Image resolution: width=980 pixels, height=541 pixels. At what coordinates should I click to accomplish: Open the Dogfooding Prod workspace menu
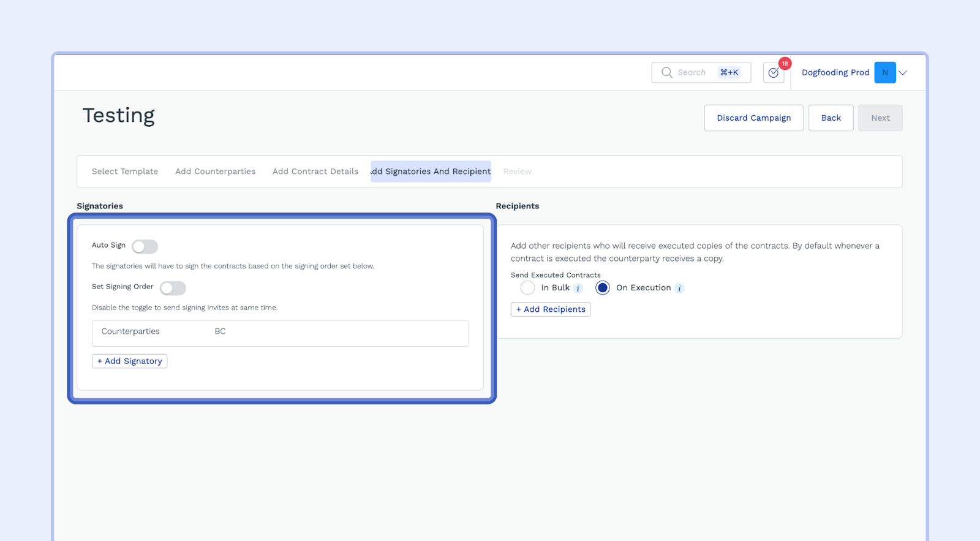click(x=835, y=72)
